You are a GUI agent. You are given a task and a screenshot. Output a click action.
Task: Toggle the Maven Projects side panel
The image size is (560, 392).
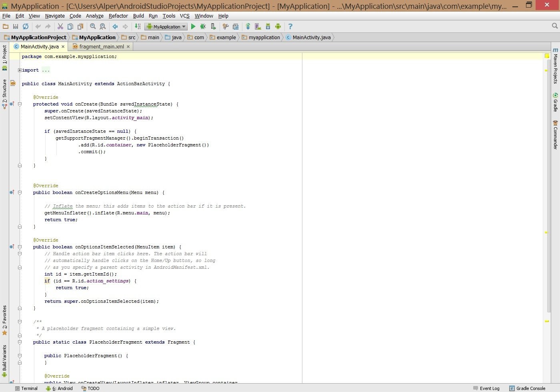555,66
